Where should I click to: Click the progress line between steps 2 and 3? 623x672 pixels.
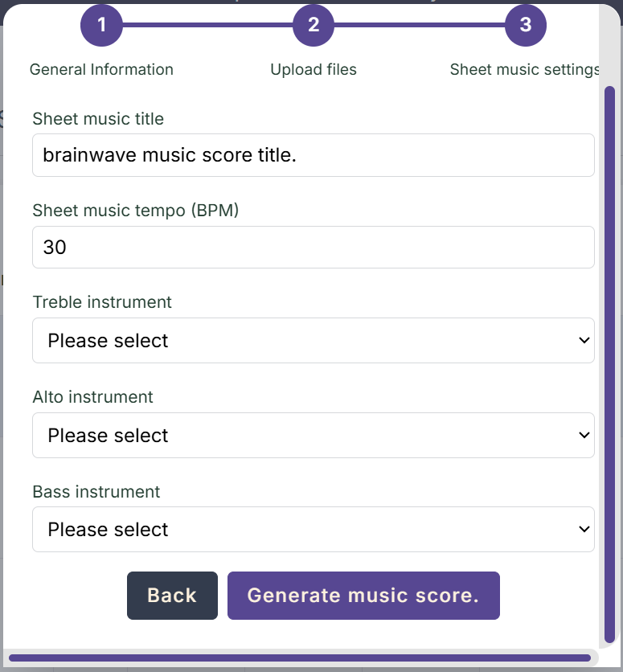(420, 25)
